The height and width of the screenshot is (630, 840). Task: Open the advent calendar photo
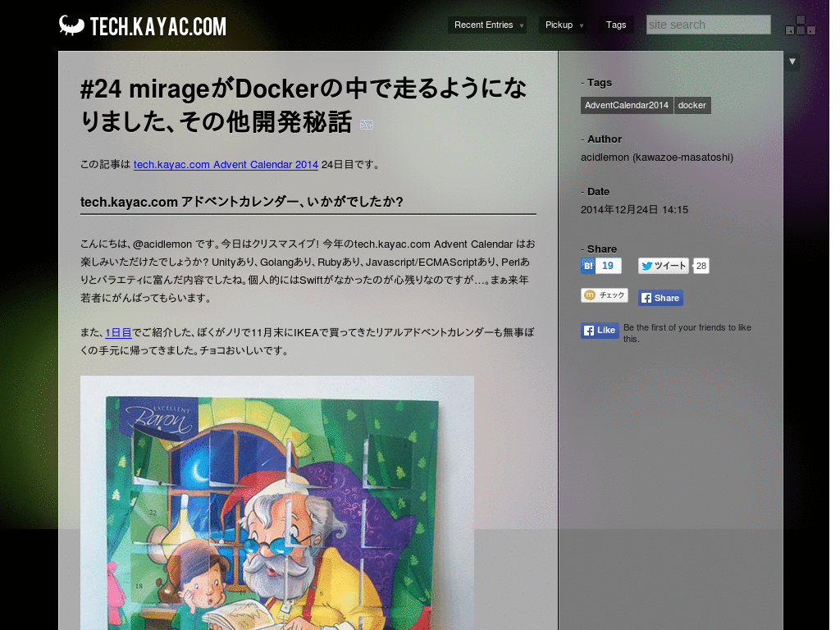[277, 503]
